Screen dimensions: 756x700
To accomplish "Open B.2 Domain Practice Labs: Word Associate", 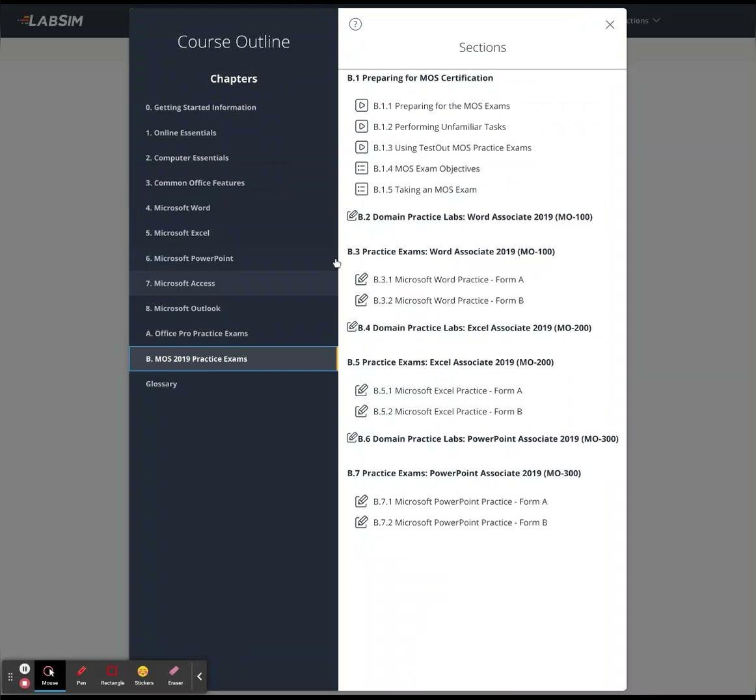I will pos(475,217).
